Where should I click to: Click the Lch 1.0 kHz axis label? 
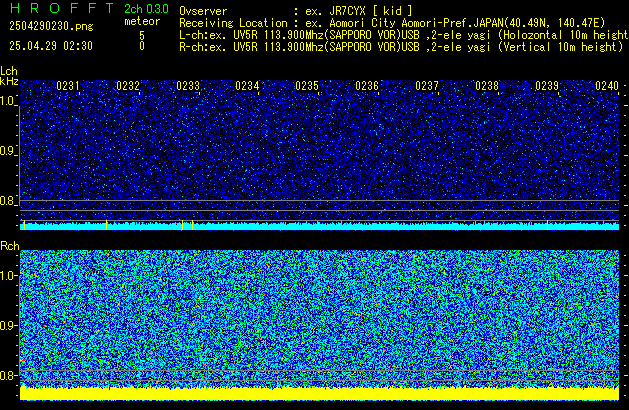[x=7, y=101]
